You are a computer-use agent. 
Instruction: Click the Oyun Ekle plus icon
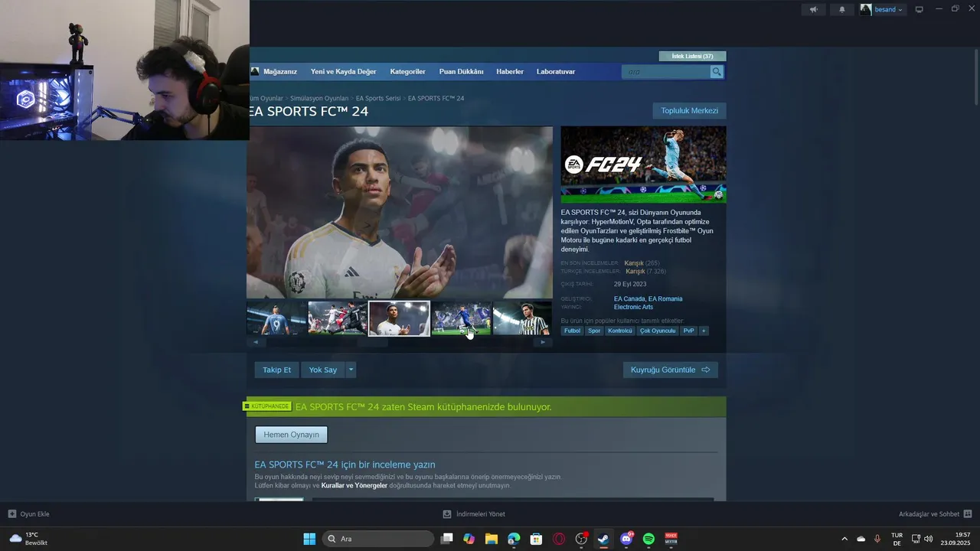pyautogui.click(x=12, y=514)
